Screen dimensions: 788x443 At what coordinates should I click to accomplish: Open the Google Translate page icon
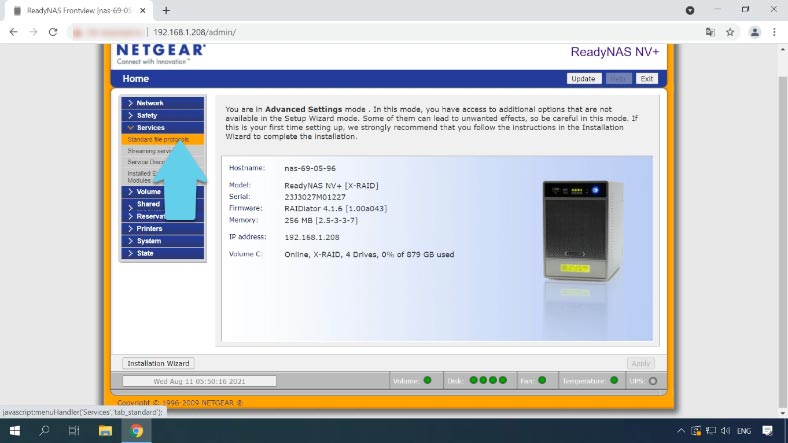click(x=710, y=32)
